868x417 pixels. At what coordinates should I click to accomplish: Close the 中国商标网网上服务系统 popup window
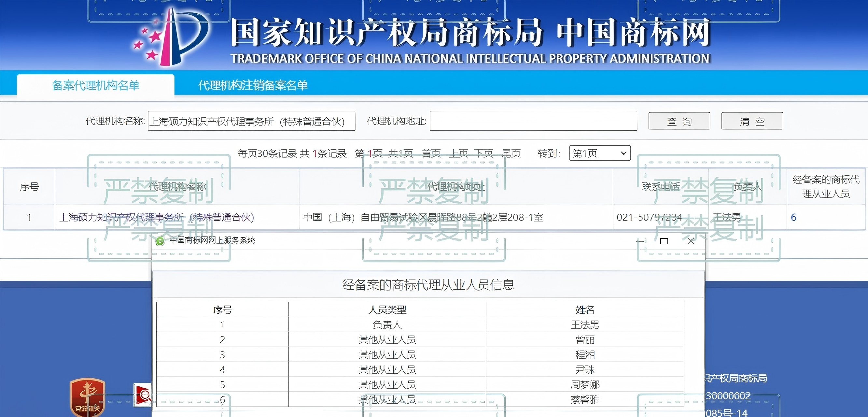(691, 241)
